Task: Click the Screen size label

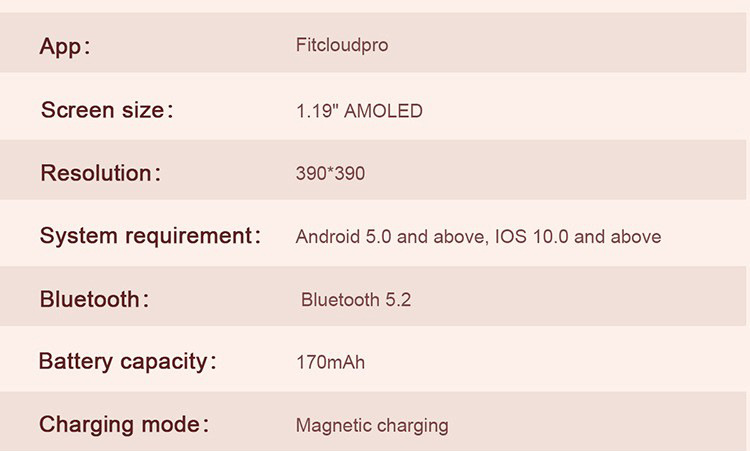Action: click(107, 110)
